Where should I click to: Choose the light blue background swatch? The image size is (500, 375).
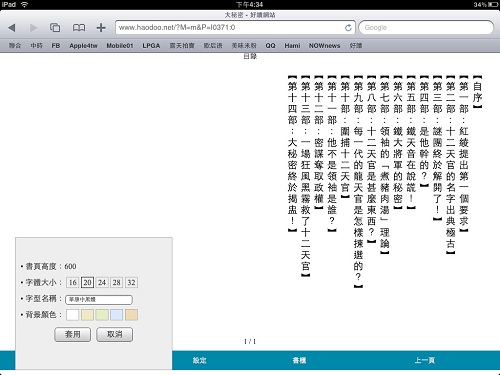(x=117, y=315)
